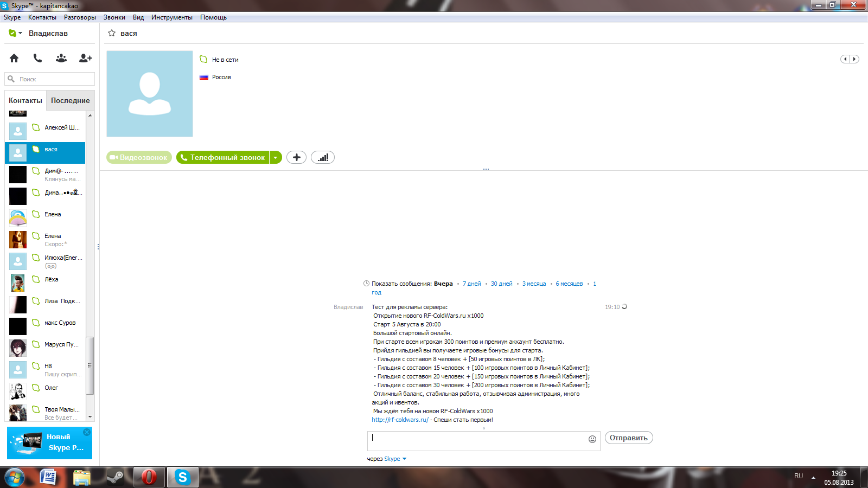
Task: Add a contact with person-plus icon
Action: point(86,58)
